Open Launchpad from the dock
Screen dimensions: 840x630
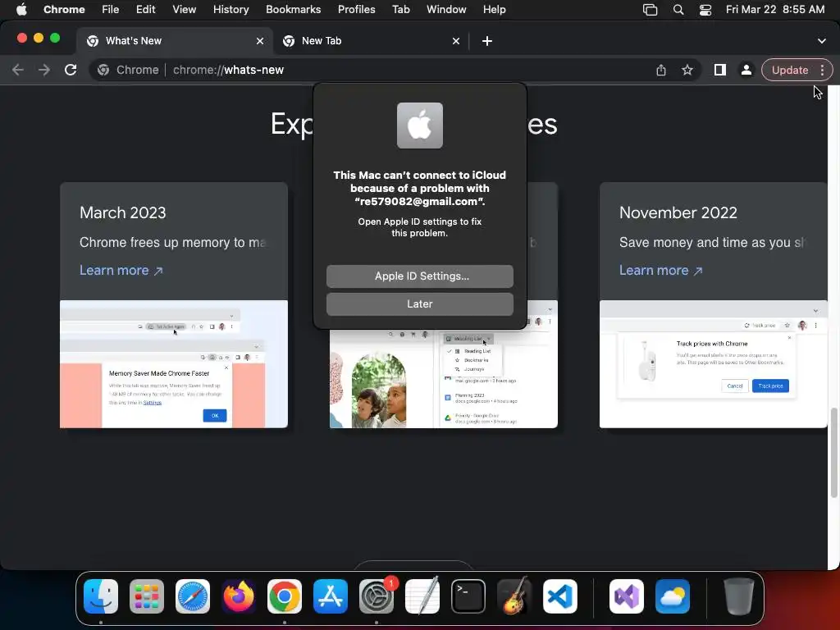(147, 596)
